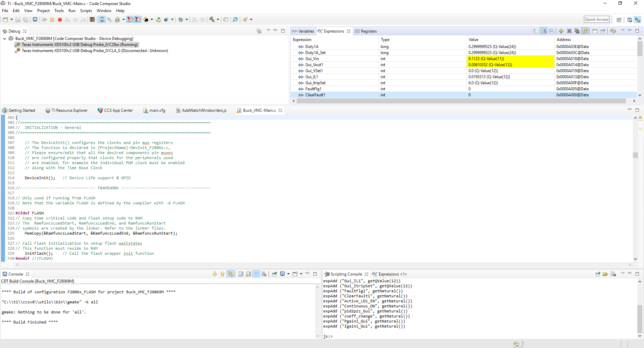Switch to the Registers tab
The width and height of the screenshot is (644, 348).
pyautogui.click(x=368, y=31)
